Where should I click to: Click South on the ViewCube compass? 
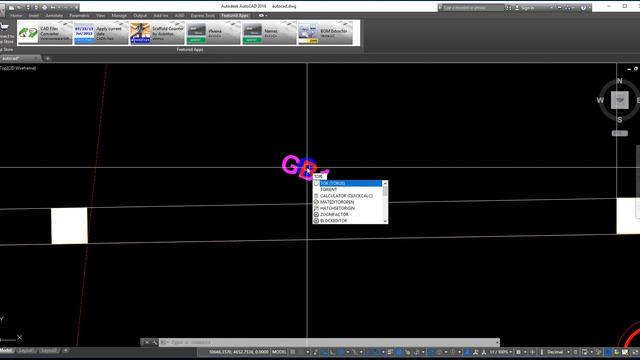click(620, 120)
